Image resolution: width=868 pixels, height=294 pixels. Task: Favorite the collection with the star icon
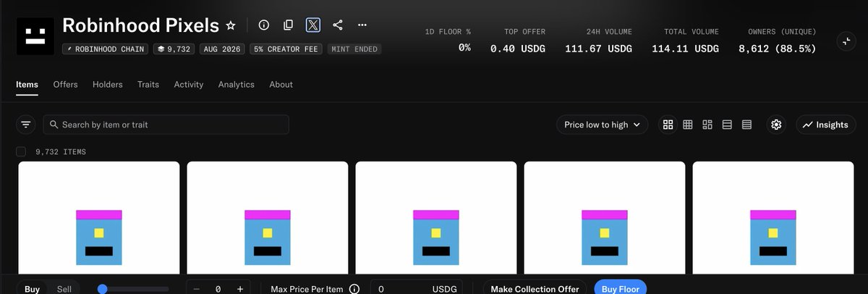coord(231,25)
